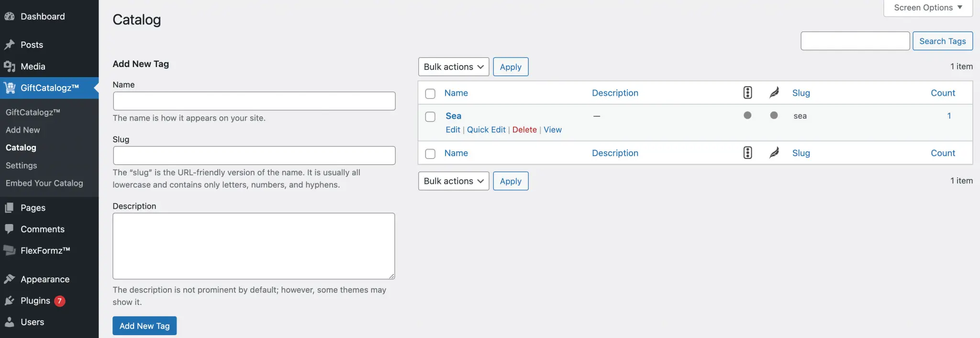
Task: Click the Comments speech bubble icon
Action: coord(9,229)
